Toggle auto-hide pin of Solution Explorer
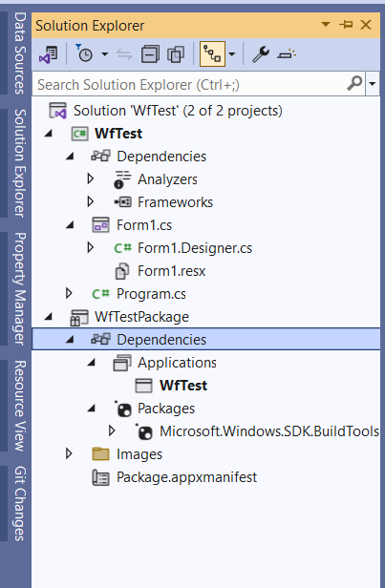This screenshot has height=588, width=385. point(346,25)
